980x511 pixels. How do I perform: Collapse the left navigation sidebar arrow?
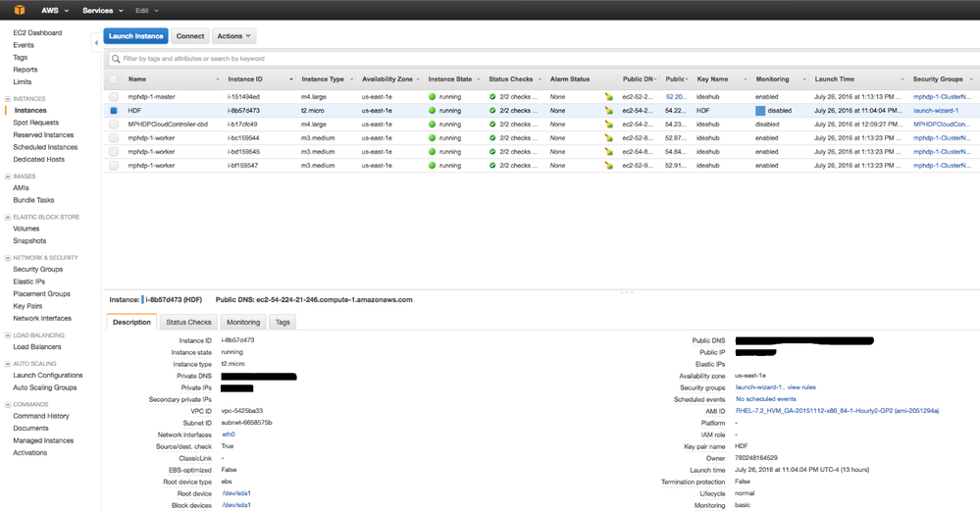coord(96,42)
